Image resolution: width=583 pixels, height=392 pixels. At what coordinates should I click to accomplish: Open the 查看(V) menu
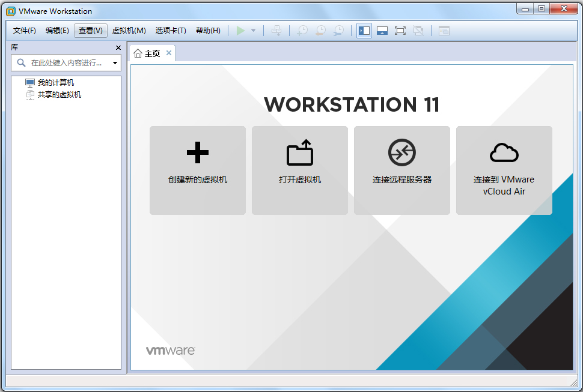click(90, 31)
